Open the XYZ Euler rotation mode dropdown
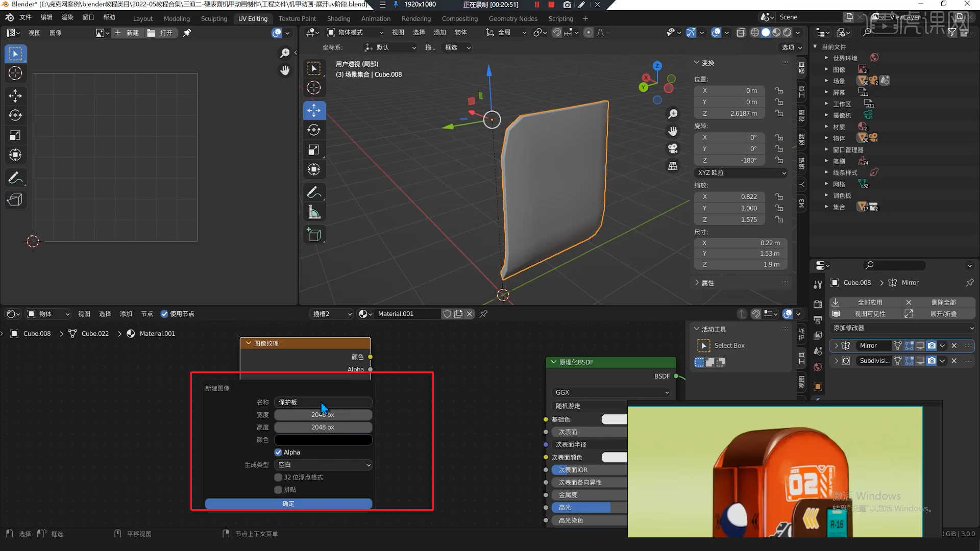Screen dimensions: 980x551 pos(741,173)
